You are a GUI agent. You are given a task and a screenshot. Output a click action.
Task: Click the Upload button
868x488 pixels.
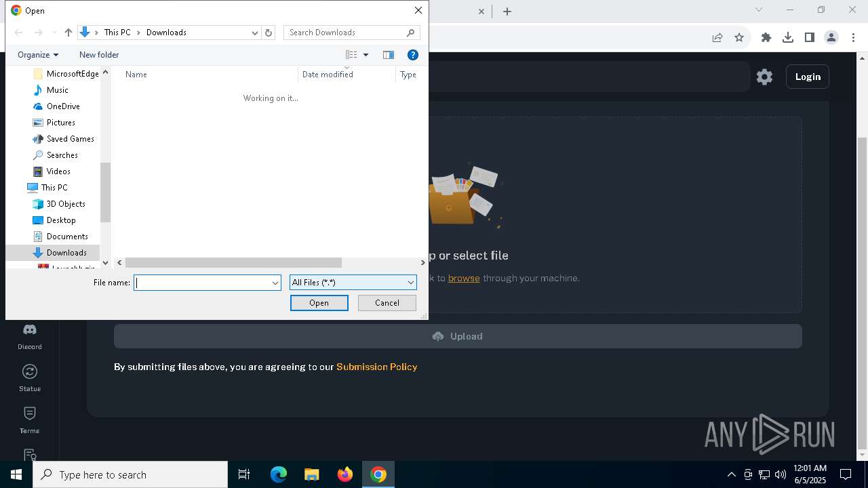[x=458, y=336]
